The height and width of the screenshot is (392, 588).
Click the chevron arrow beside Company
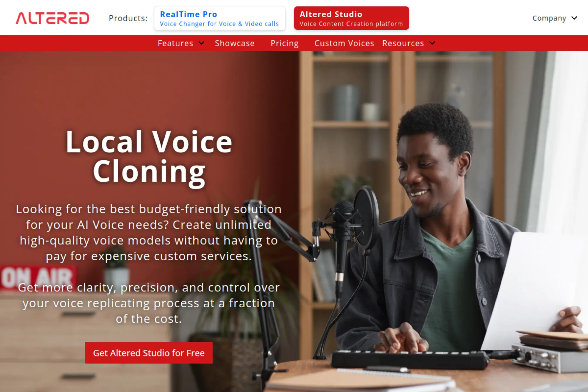point(574,18)
